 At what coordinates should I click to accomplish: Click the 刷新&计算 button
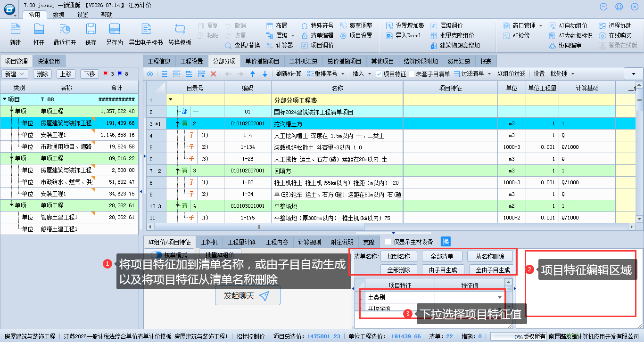[x=289, y=74]
